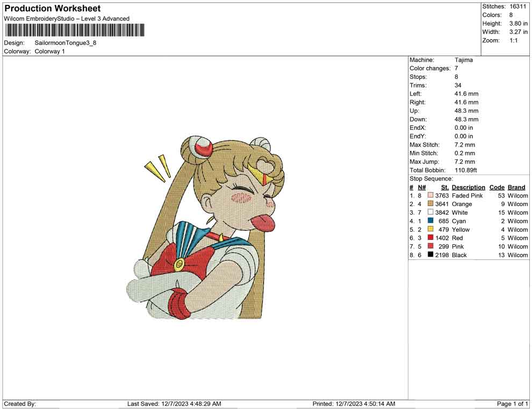Image resolution: width=532 pixels, height=409 pixels.
Task: Select the Black thread color swatch
Action: click(x=430, y=254)
